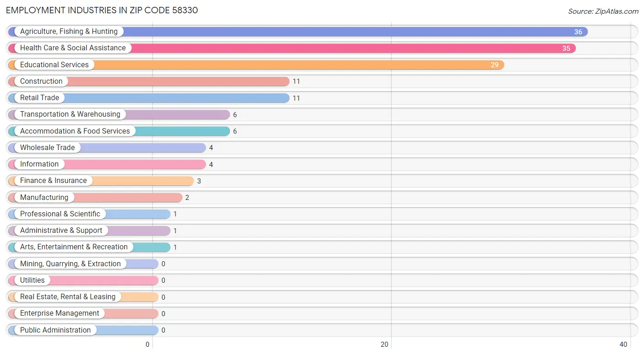Image resolution: width=644 pixels, height=355 pixels.
Task: Select the Real Estate, Rental & Leasing label
Action: [68, 297]
